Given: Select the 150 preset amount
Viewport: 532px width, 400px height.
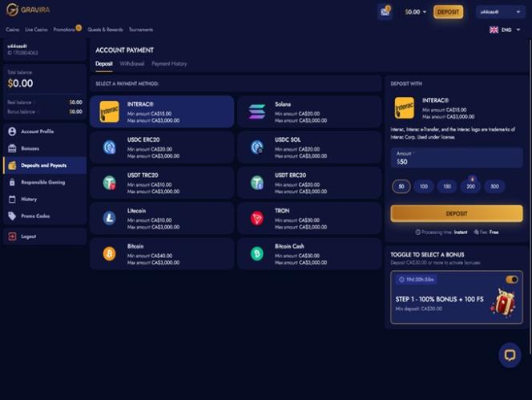Looking at the screenshot, I should [447, 187].
